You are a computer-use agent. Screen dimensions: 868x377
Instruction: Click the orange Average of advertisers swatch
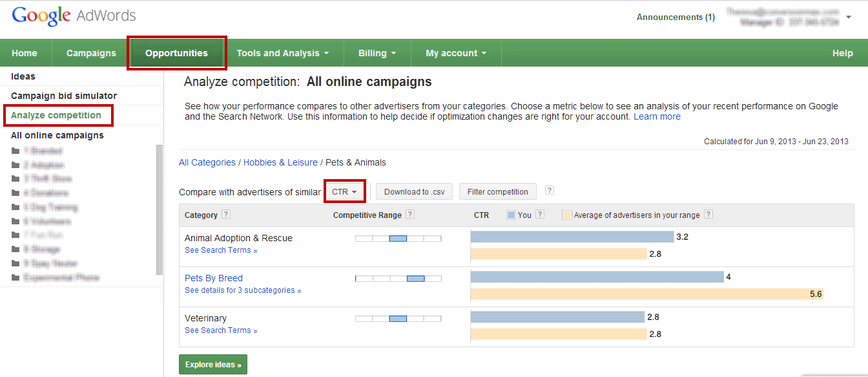[567, 215]
